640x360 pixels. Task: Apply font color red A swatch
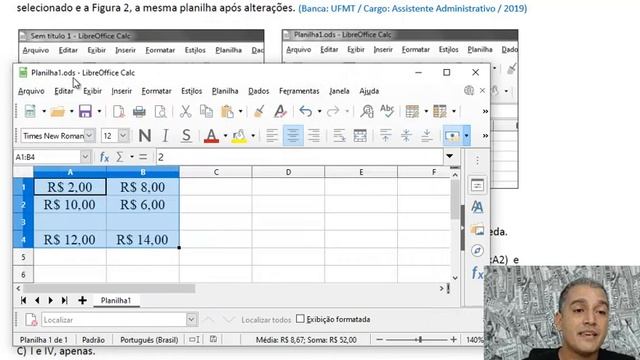(211, 136)
